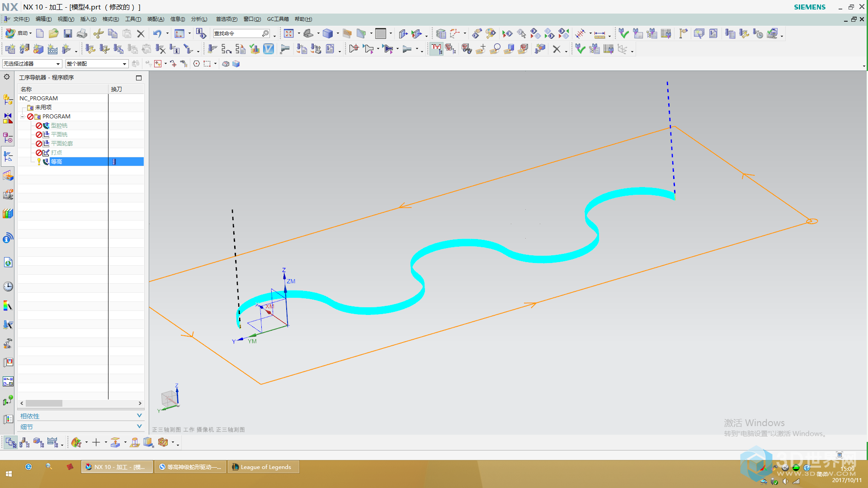This screenshot has width=868, height=488.
Task: Click the navigator horizontal scrollbar thumb
Action: [44, 403]
